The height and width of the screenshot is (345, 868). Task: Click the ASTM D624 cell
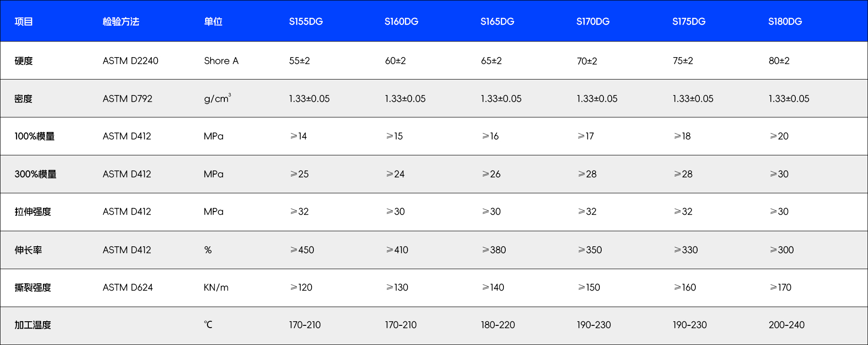tap(127, 287)
